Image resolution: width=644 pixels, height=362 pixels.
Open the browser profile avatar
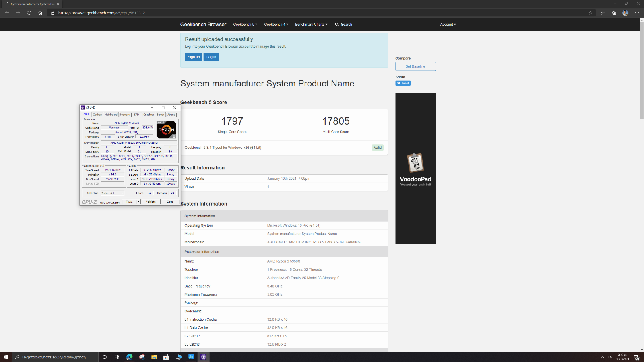pos(625,13)
